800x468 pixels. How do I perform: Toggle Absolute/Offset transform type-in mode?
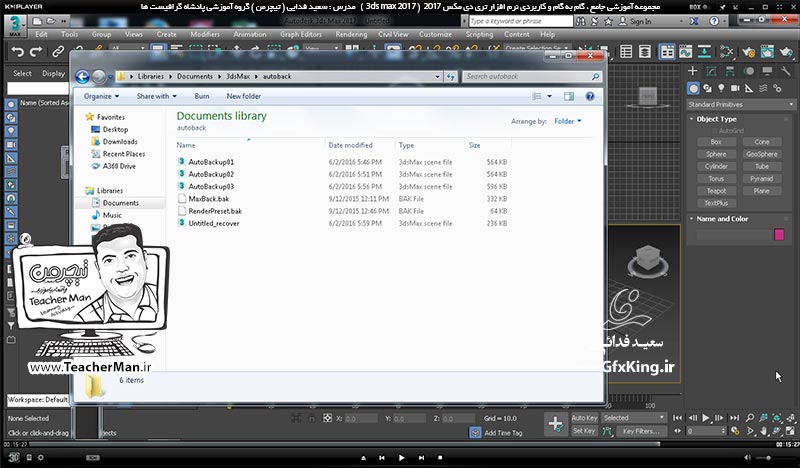[328, 418]
